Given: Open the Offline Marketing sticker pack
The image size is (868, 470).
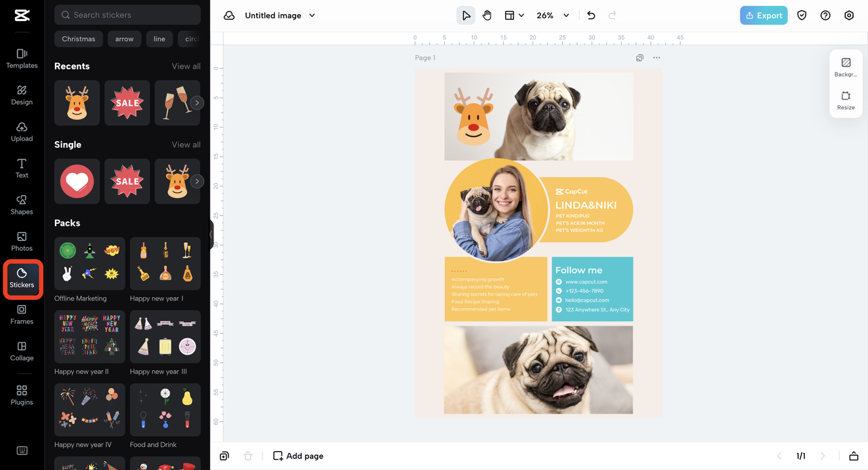Looking at the screenshot, I should pos(90,263).
